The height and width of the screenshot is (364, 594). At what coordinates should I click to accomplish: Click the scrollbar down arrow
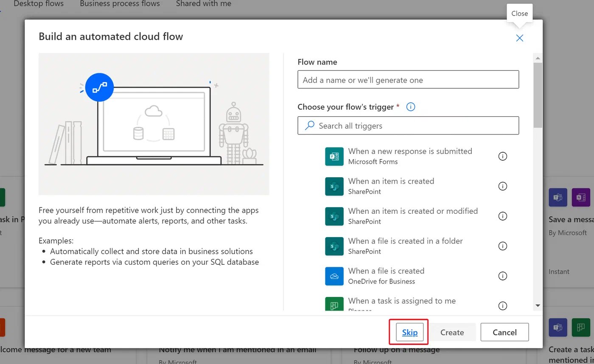tap(538, 305)
